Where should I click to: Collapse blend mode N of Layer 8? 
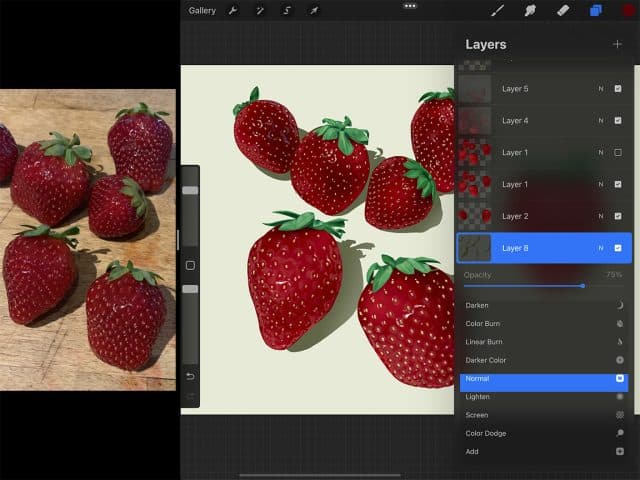pos(601,248)
